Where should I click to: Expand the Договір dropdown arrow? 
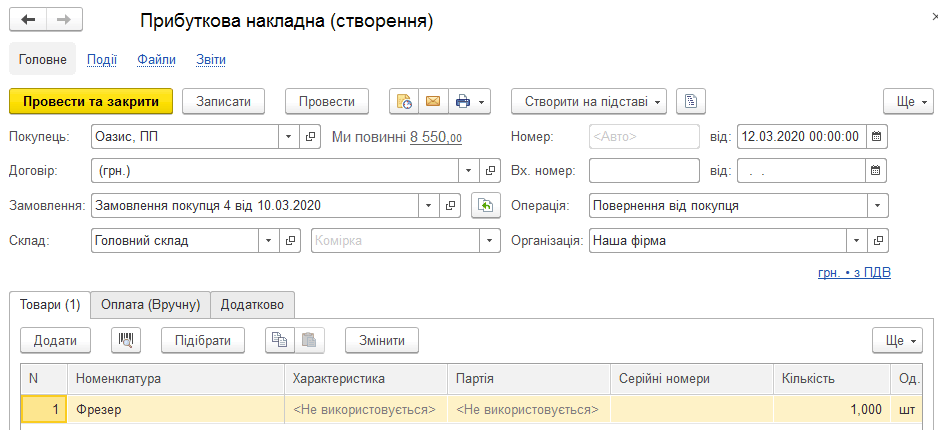click(469, 171)
